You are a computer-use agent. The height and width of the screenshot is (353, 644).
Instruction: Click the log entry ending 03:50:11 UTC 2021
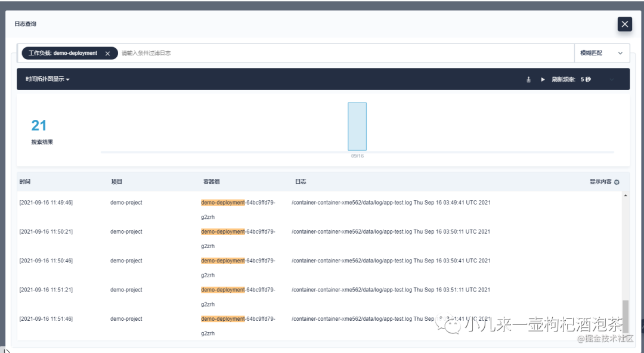[391, 232]
